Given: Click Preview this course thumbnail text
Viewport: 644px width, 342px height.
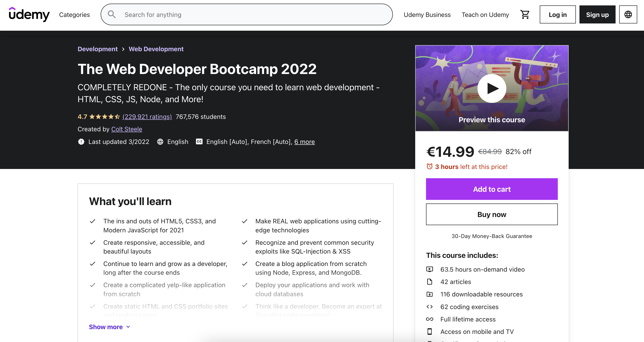Looking at the screenshot, I should (492, 120).
